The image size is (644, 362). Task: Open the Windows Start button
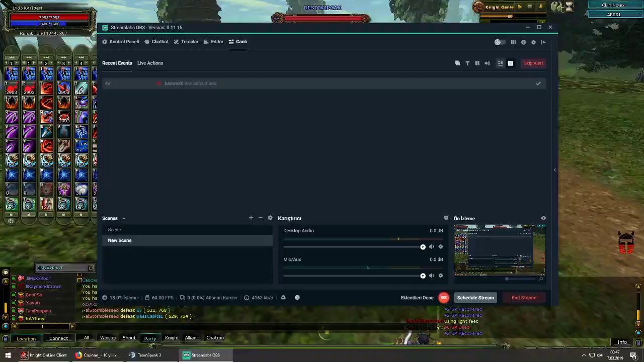point(8,355)
